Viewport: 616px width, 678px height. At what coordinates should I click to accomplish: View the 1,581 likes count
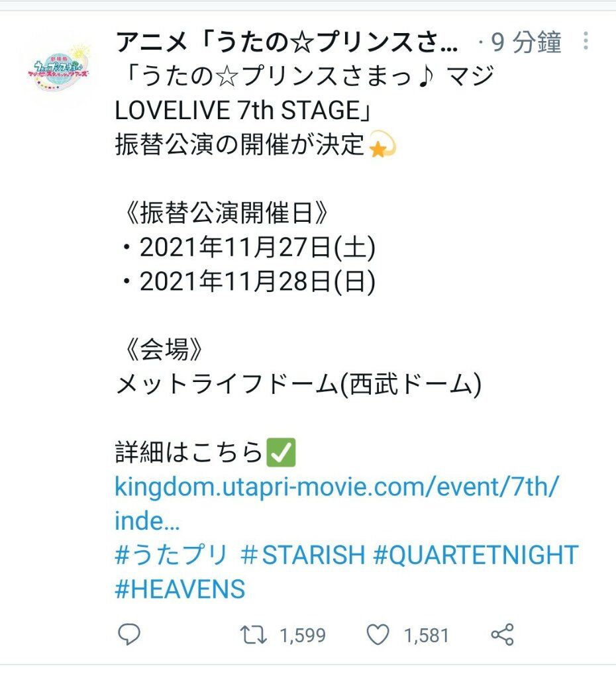427,636
